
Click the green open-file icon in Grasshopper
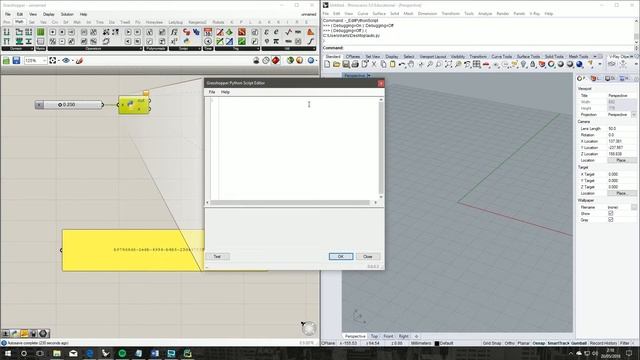tap(6, 60)
